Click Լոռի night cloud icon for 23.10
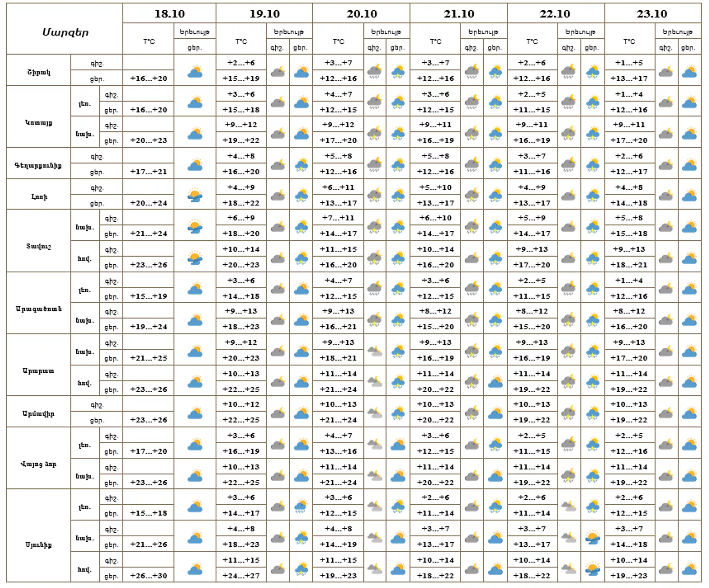Screen dimensions: 709x588 [x=665, y=195]
